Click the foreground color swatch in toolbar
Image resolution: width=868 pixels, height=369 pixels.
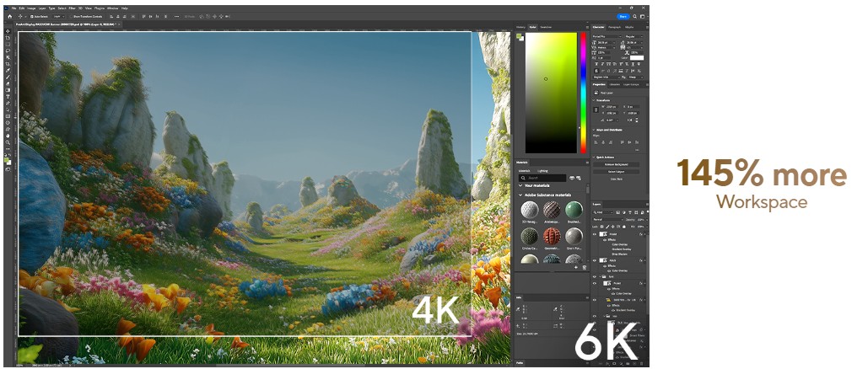(x=7, y=158)
